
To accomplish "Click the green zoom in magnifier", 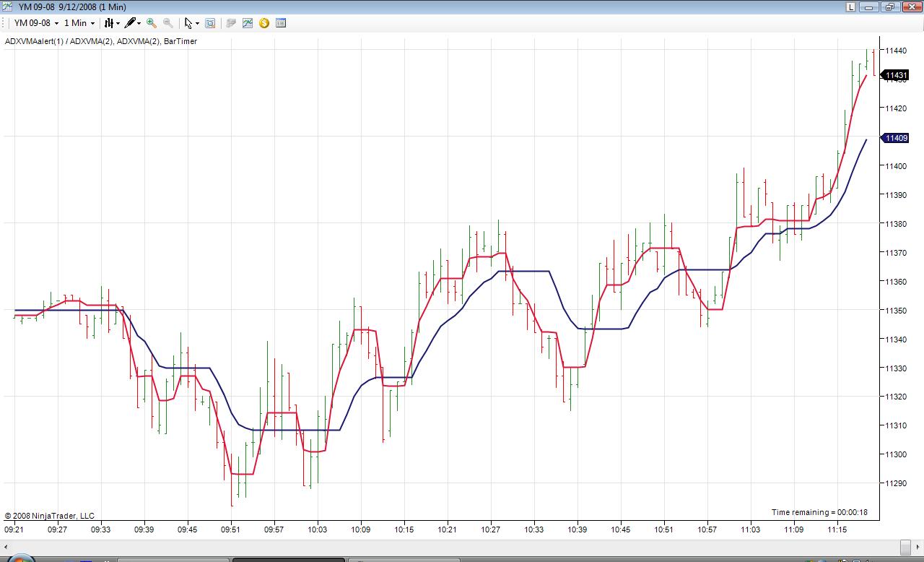I will pyautogui.click(x=152, y=23).
